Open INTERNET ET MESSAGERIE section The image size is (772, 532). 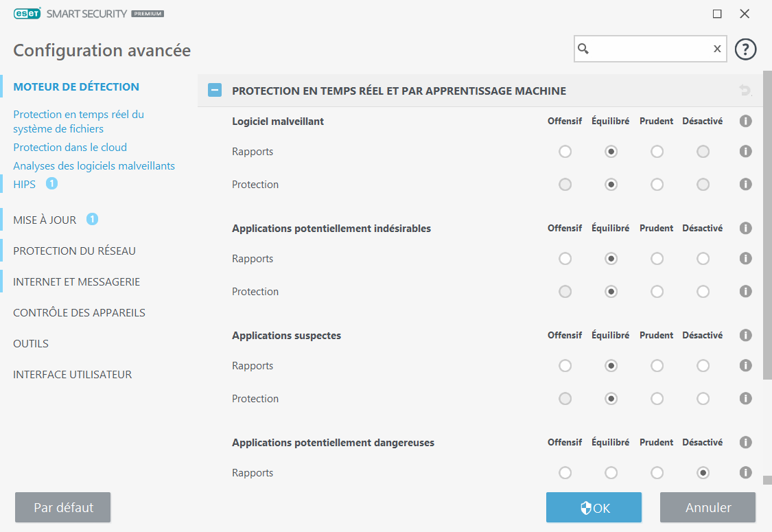pos(76,281)
